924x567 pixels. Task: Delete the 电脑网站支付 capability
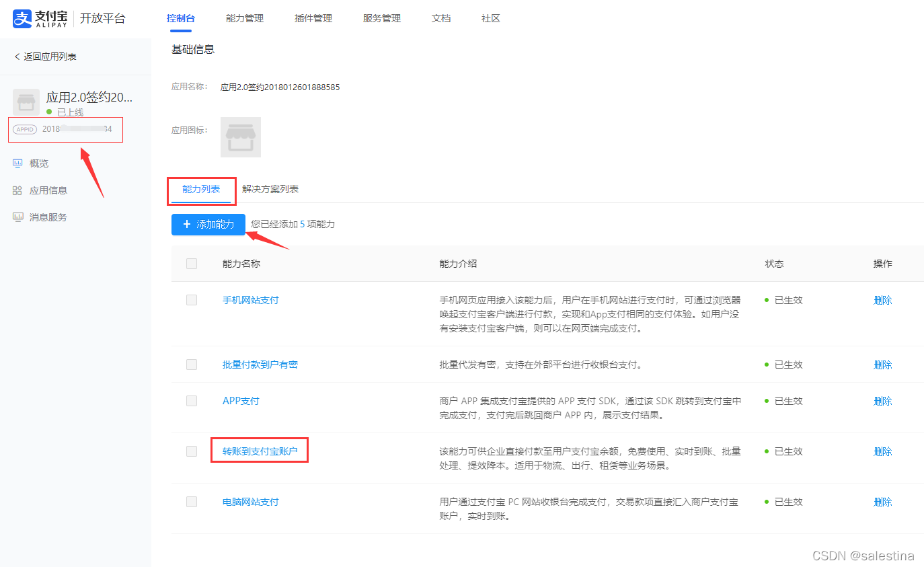[x=882, y=502]
